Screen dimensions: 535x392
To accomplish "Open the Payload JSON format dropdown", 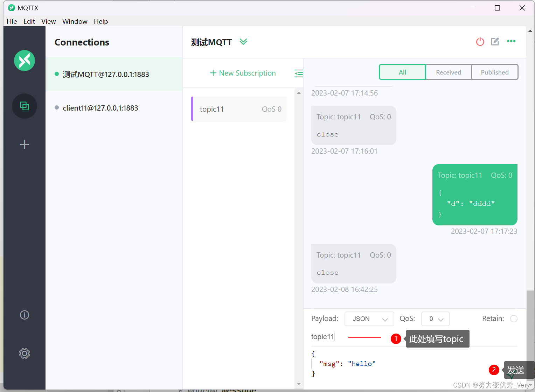I will point(369,319).
